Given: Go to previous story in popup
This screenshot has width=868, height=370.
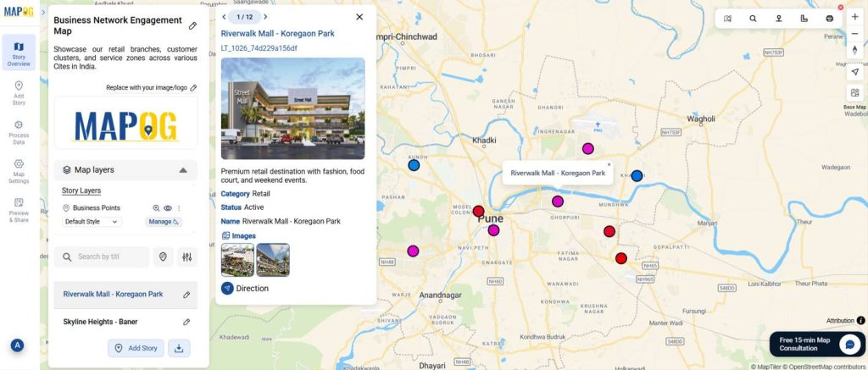Looking at the screenshot, I should point(224,17).
